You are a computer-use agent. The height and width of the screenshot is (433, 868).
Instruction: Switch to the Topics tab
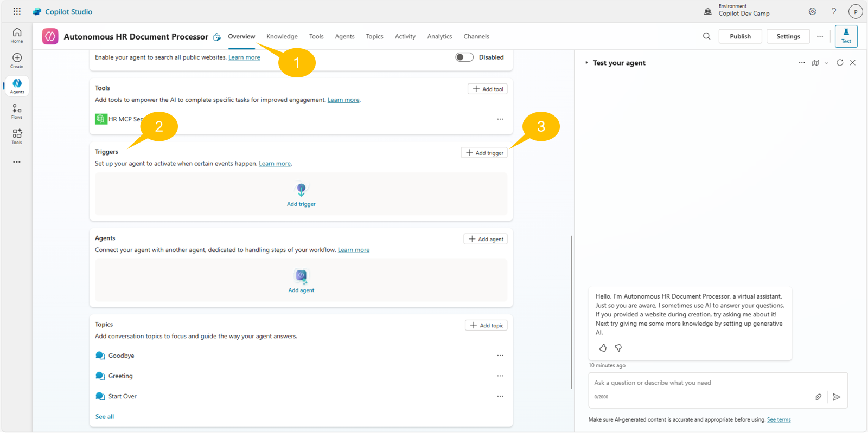pyautogui.click(x=374, y=36)
